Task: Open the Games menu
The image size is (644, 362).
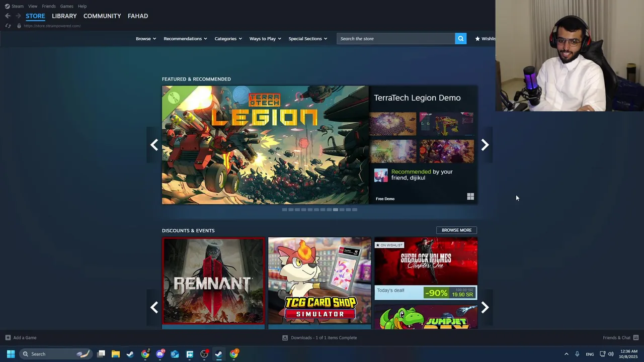Action: point(66,6)
